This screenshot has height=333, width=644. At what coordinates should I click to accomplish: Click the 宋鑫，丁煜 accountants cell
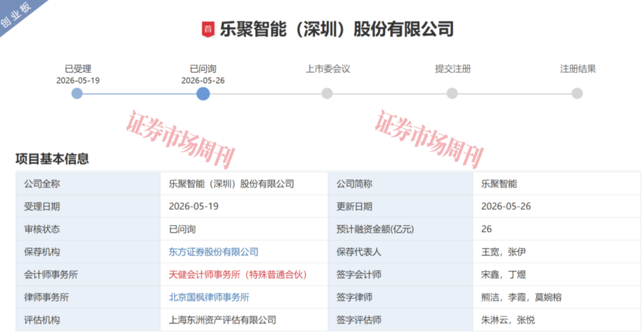point(556,275)
